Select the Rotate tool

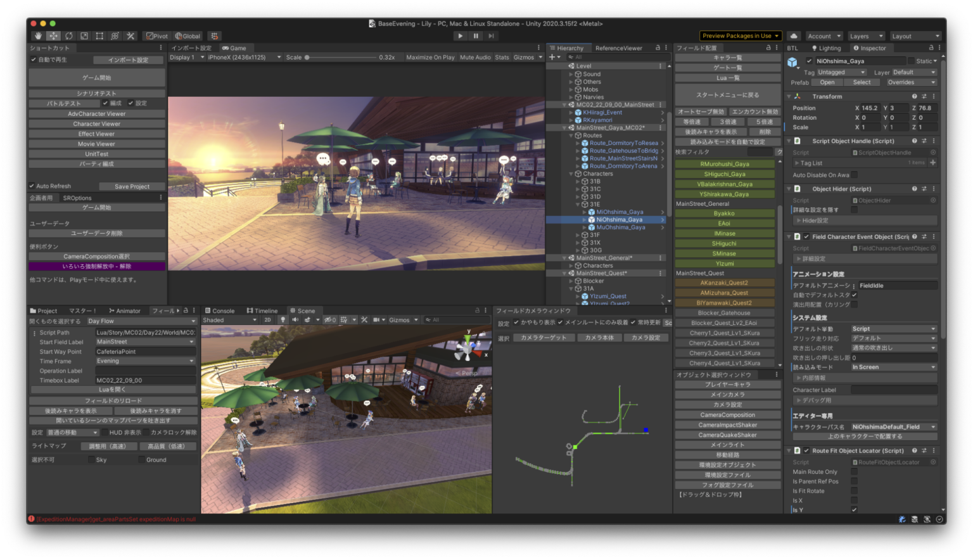68,36
